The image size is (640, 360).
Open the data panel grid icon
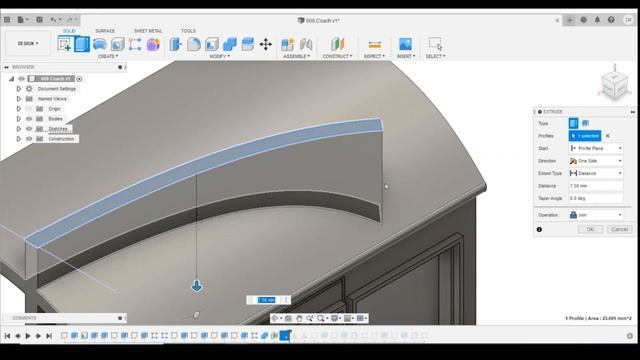7,20
